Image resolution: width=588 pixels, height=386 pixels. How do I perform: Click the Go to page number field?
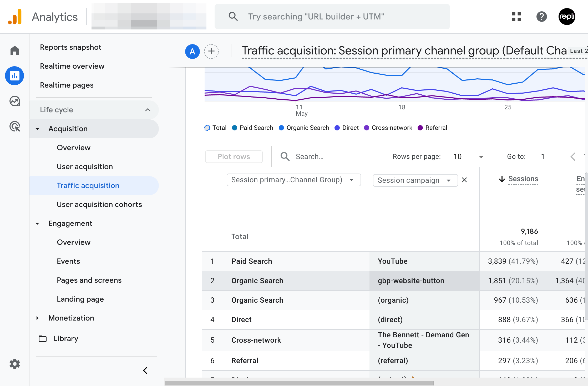click(x=543, y=157)
